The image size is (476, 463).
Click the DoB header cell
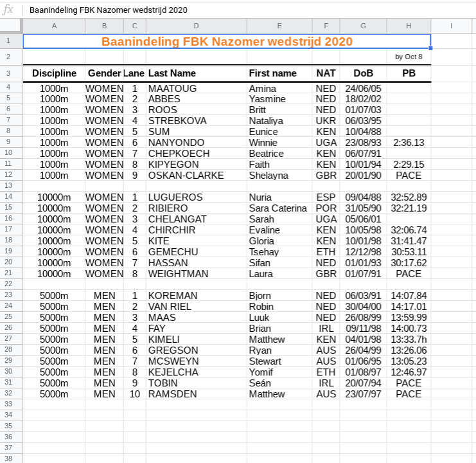[363, 73]
